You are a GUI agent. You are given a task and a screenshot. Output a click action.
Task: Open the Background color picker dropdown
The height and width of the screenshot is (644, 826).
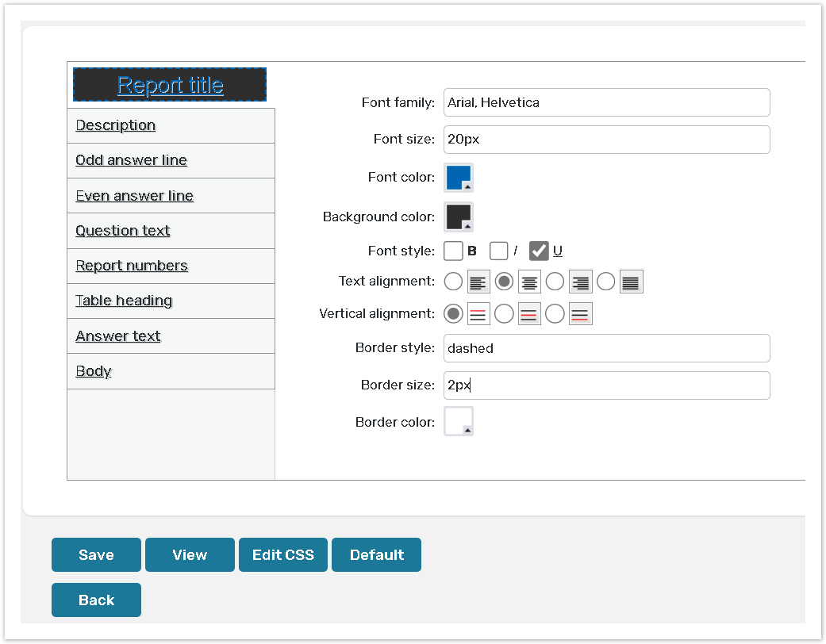point(459,217)
